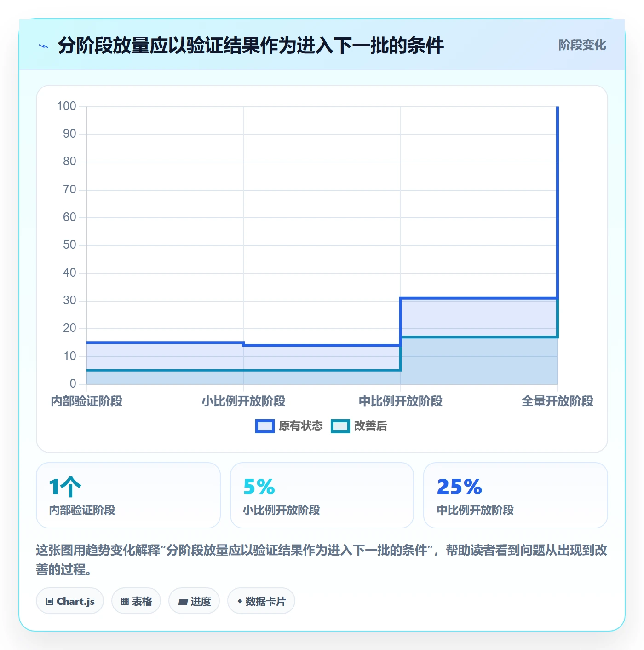Click the 阶段变化 label in the header

point(582,45)
